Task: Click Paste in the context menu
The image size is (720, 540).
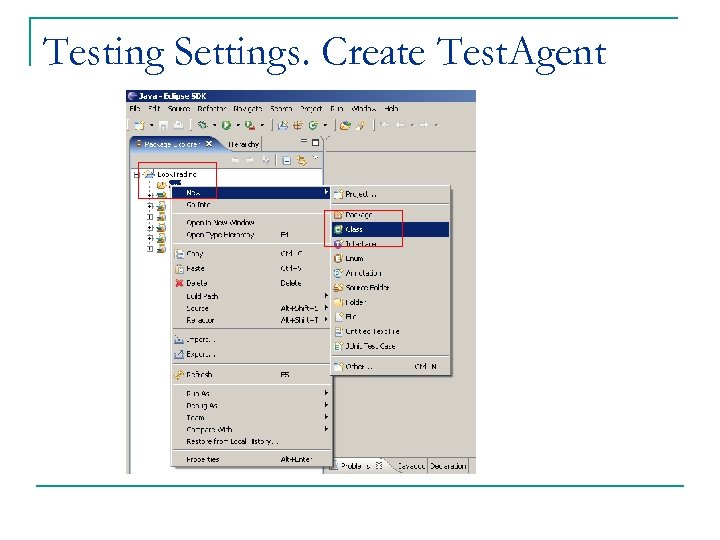Action: coord(251,268)
